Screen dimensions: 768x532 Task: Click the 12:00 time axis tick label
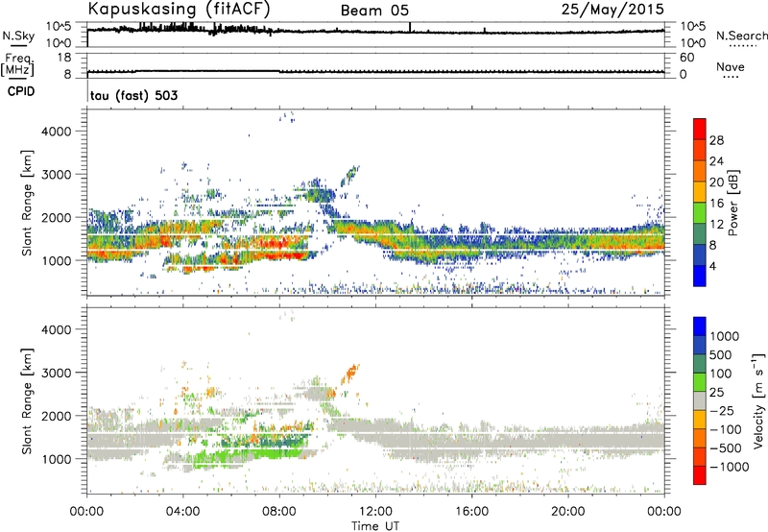[x=375, y=512]
